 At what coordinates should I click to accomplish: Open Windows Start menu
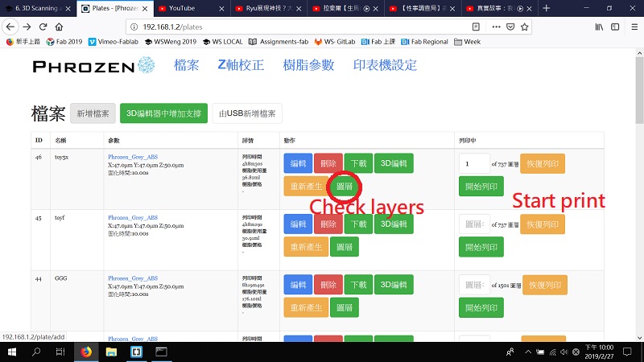click(12, 352)
